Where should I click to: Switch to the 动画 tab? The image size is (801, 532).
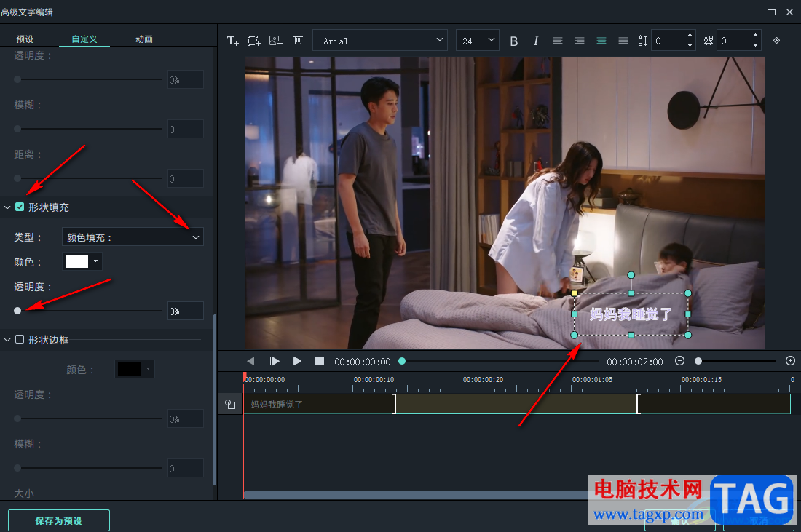point(144,39)
